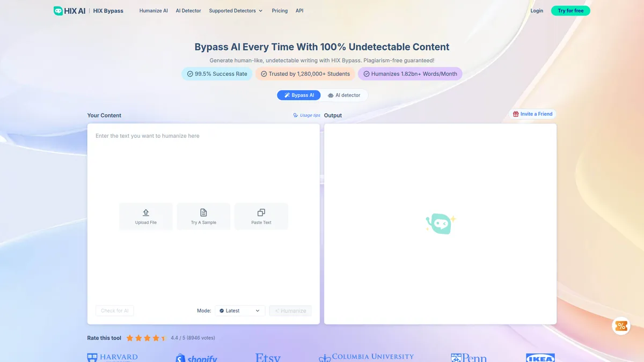Click the Login link
Viewport: 644px width, 362px height.
[x=537, y=11]
